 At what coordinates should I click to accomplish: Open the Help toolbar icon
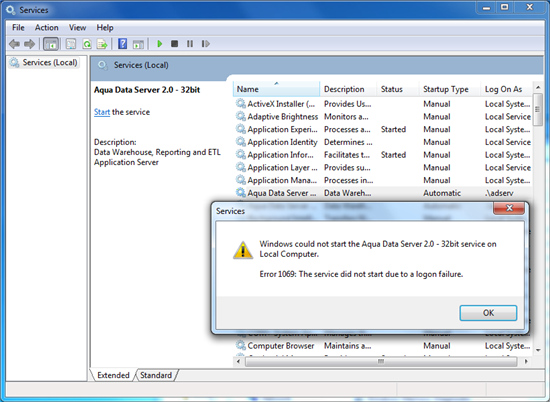point(122,44)
